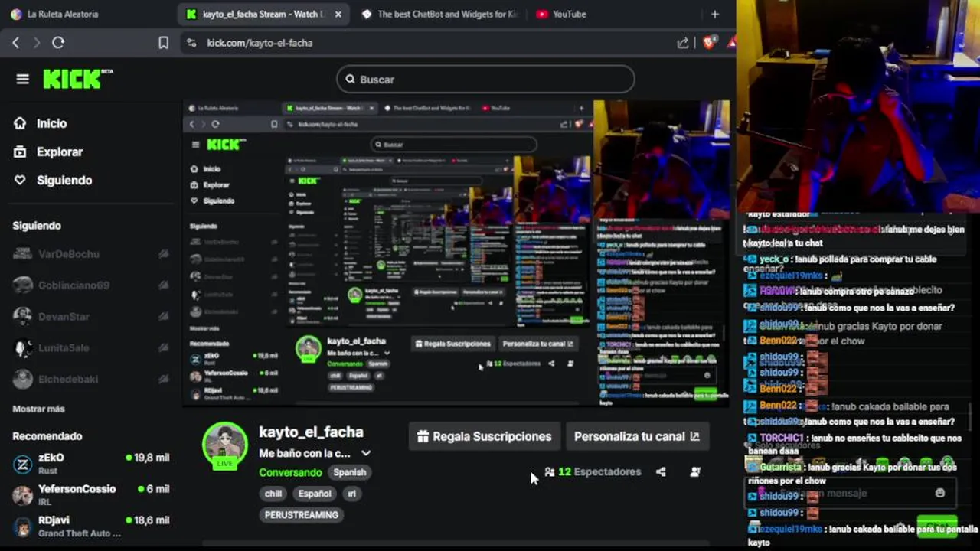Focus the Buscar search field
This screenshot has width=980, height=551.
click(485, 79)
